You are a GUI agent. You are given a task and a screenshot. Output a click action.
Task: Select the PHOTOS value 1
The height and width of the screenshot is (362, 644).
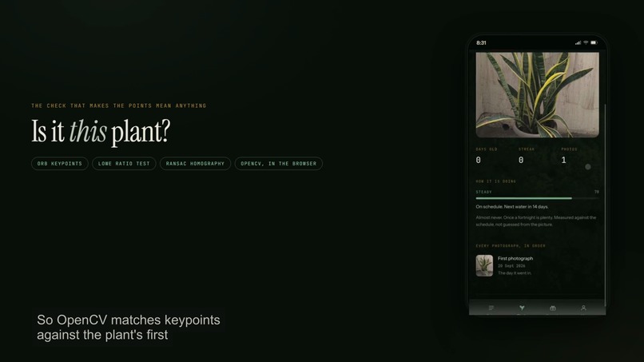[563, 161]
